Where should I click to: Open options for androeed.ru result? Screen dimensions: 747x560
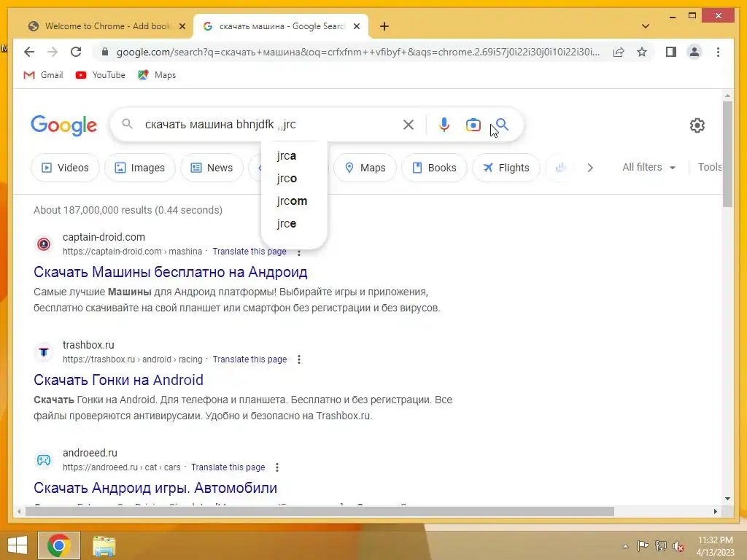point(276,467)
